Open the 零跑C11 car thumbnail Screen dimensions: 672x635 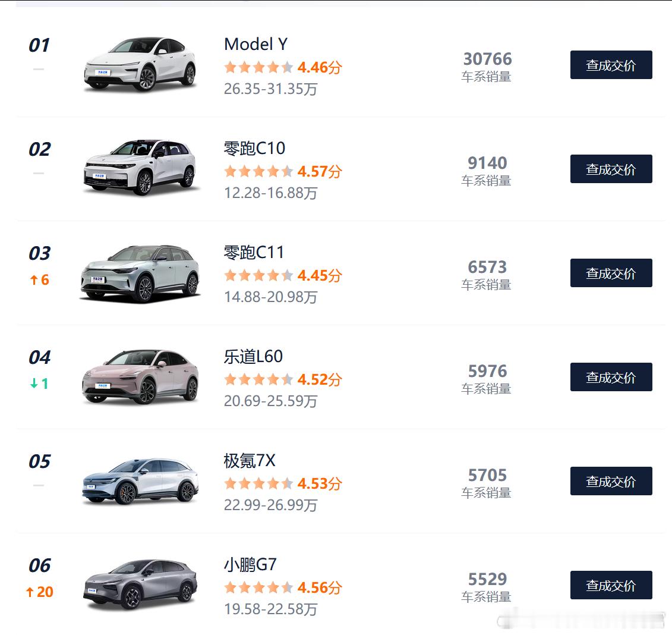[141, 273]
